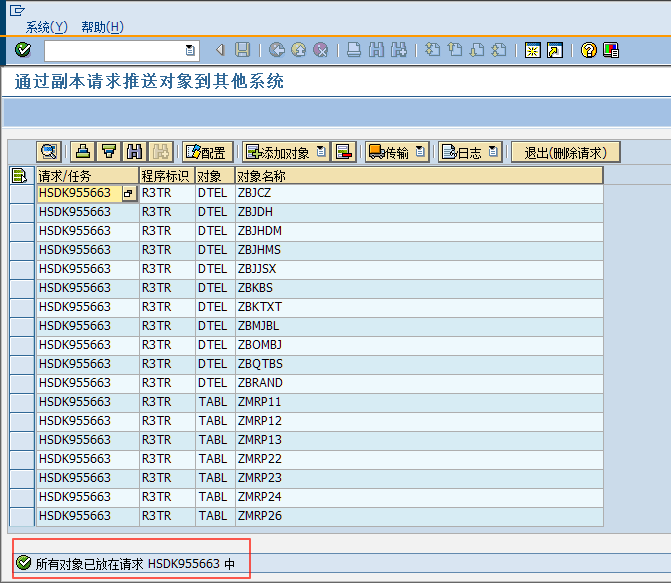Go to the first page icon
The height and width of the screenshot is (583, 671).
coord(433,50)
